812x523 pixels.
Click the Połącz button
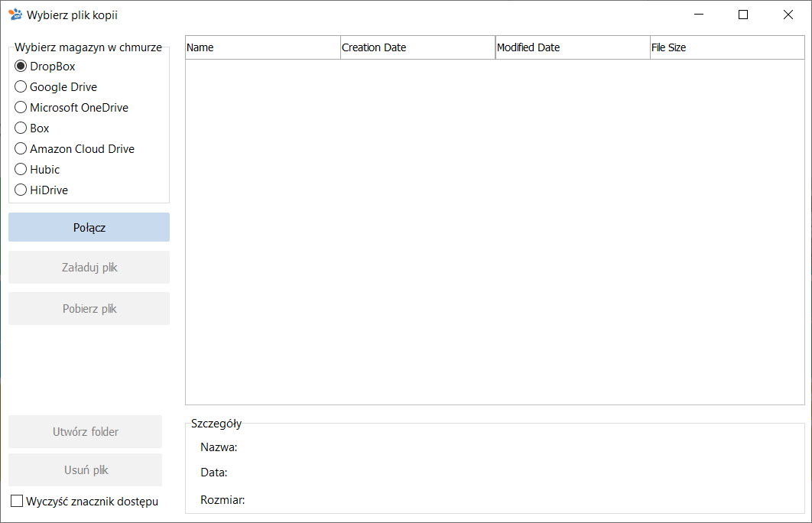pyautogui.click(x=89, y=227)
